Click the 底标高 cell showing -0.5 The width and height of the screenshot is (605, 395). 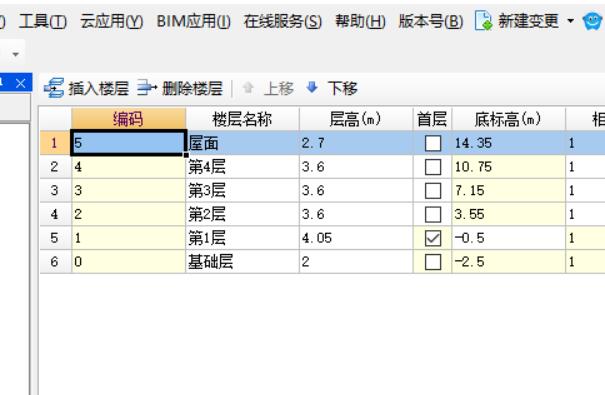click(508, 238)
